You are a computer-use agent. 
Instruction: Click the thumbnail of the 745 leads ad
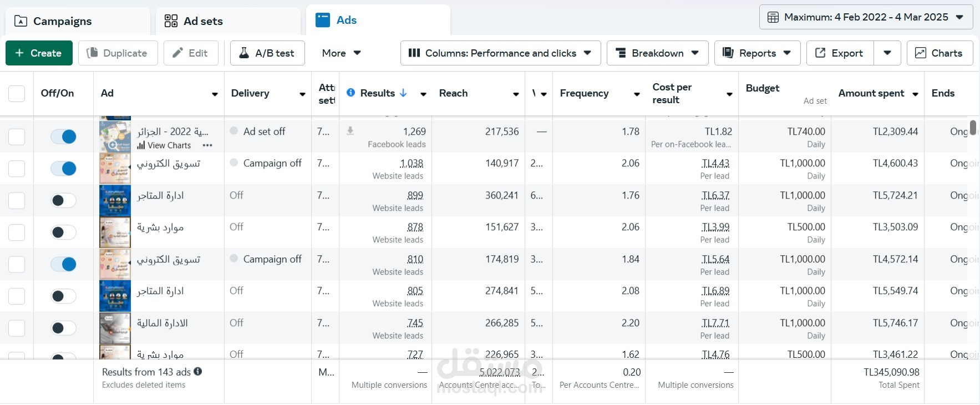pyautogui.click(x=115, y=328)
